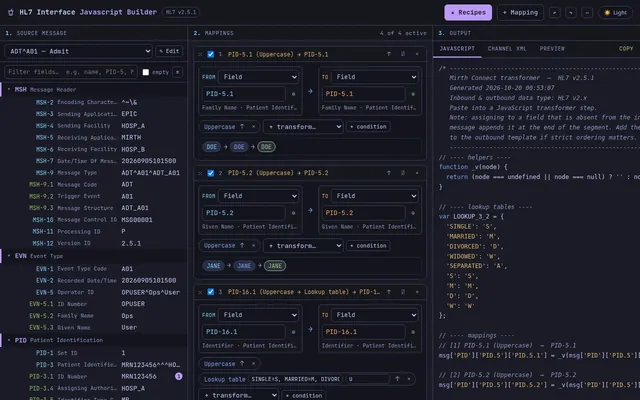Pick target field icon beside TO PID-5.1
The height and width of the screenshot is (400, 640).
point(413,94)
